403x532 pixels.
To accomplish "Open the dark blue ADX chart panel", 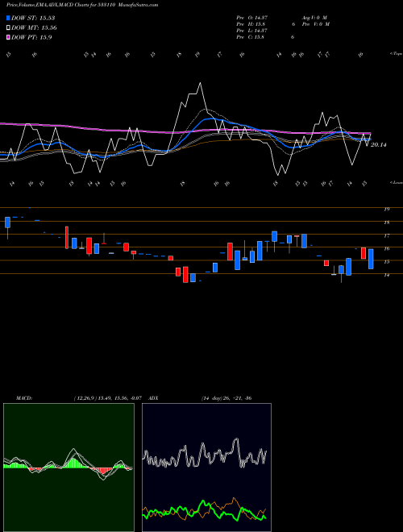I will 206,468.
